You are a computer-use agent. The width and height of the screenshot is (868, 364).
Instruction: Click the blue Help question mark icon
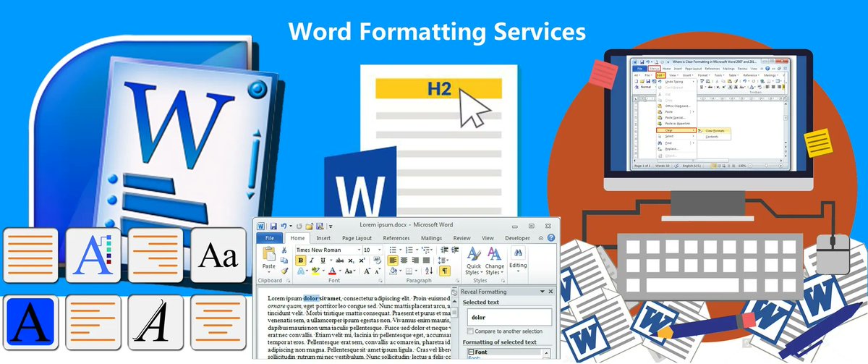tap(551, 238)
